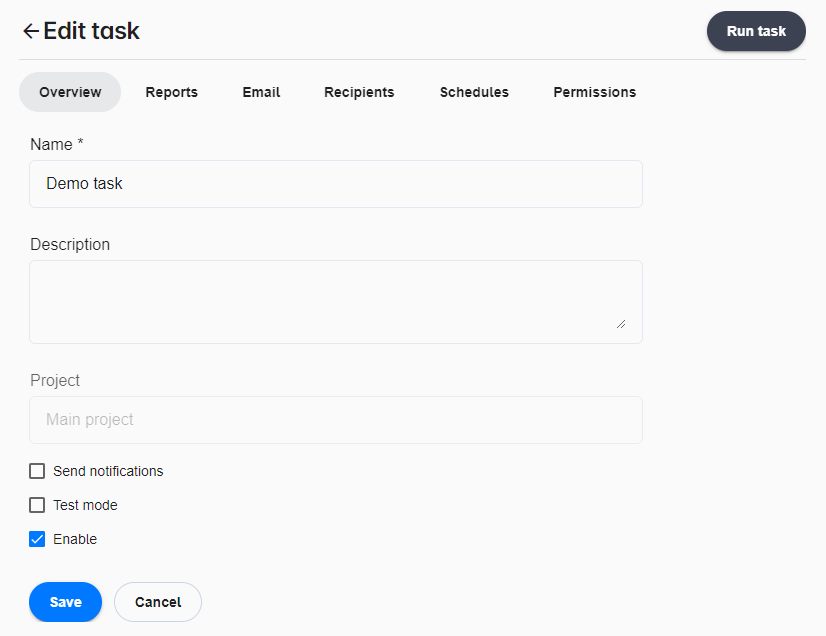Click the disabled Main project field

335,419
